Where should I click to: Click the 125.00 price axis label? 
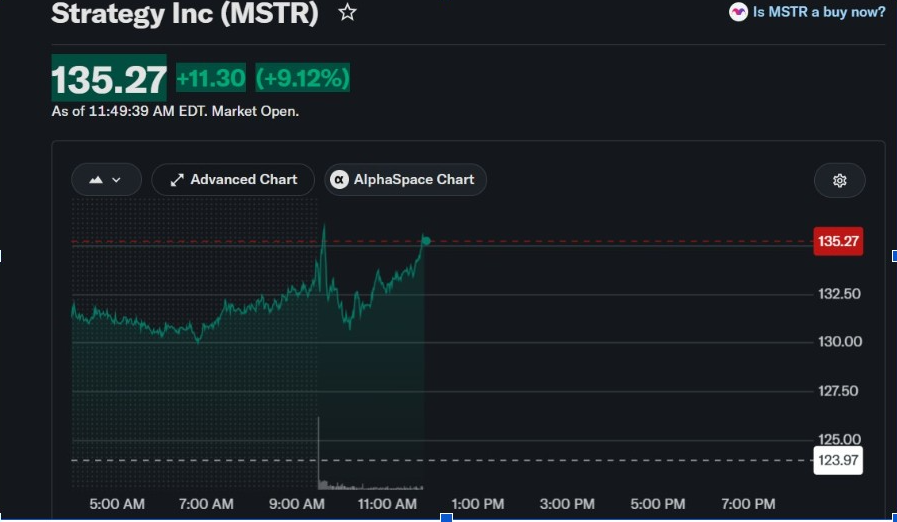(x=839, y=439)
